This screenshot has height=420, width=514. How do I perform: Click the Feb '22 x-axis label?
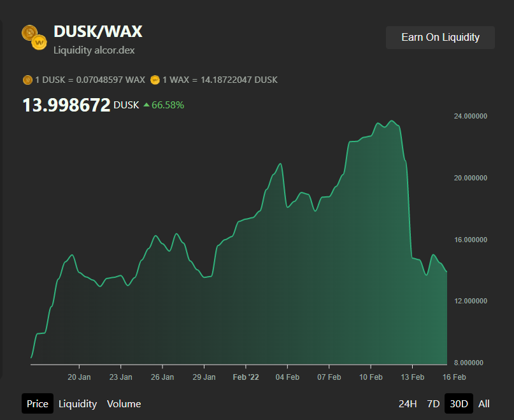(x=246, y=377)
